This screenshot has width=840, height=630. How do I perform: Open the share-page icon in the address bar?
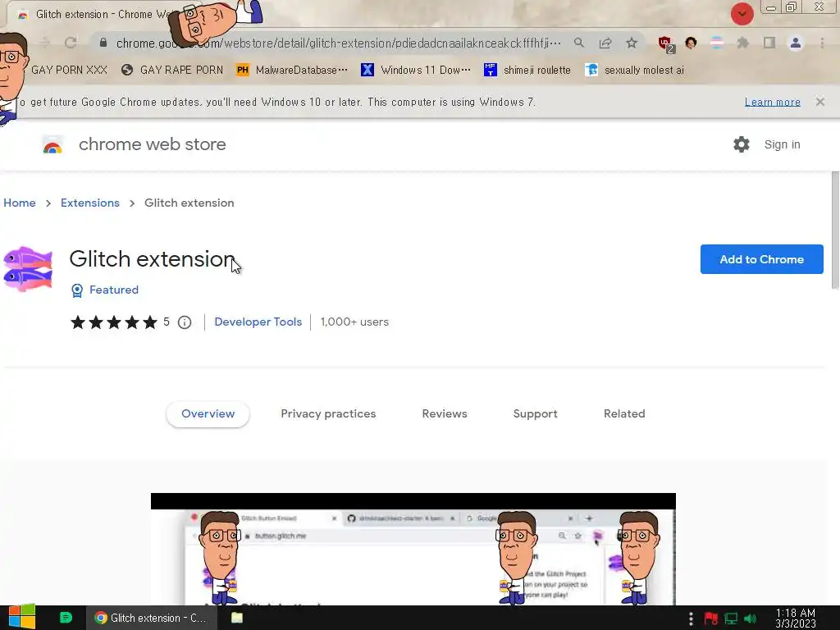pos(605,43)
